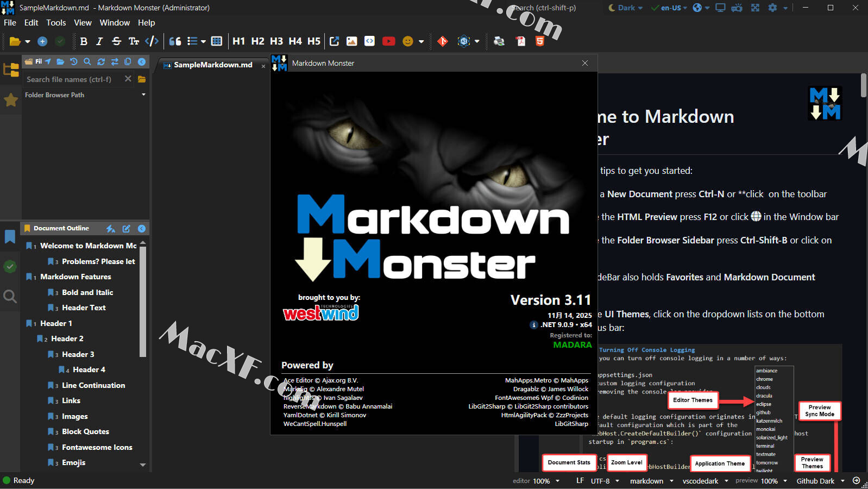
Task: Toggle distraction-free fullscreen mode icon
Action: [x=755, y=8]
